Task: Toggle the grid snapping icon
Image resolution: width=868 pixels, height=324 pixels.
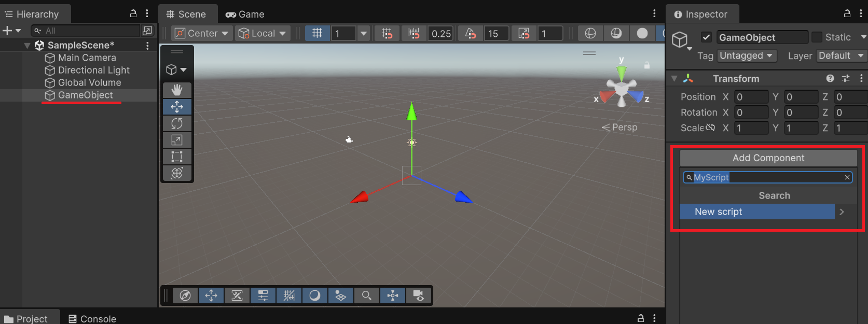Action: [x=317, y=34]
